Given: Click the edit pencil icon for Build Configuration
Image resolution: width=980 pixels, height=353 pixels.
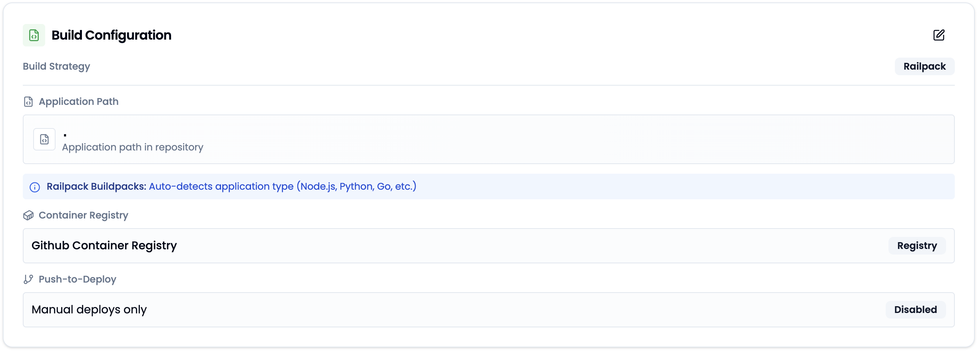Looking at the screenshot, I should [x=939, y=35].
